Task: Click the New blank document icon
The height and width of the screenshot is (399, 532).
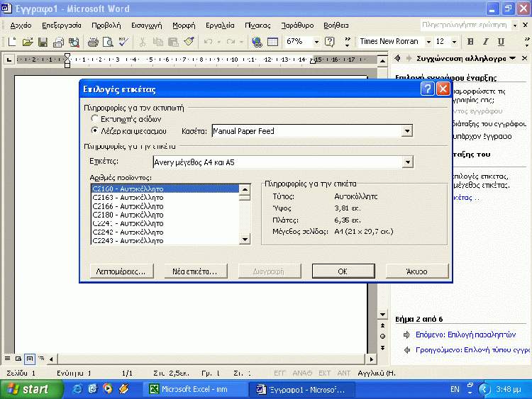Action: 12,42
